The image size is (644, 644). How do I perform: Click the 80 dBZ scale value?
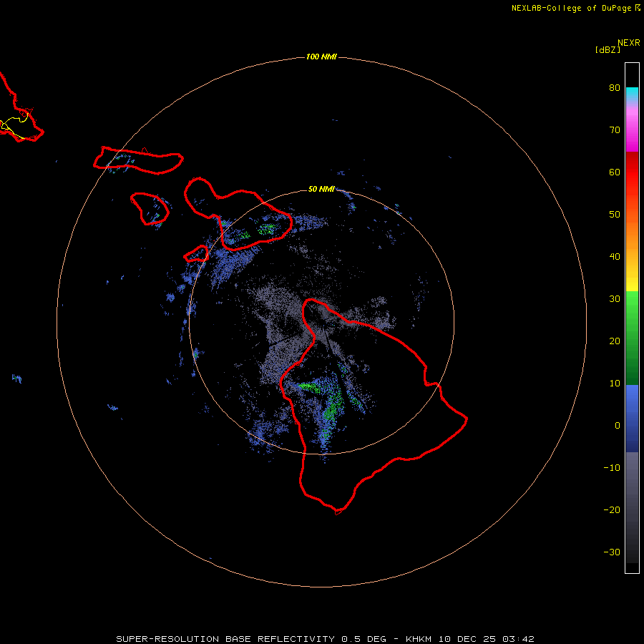coord(615,88)
